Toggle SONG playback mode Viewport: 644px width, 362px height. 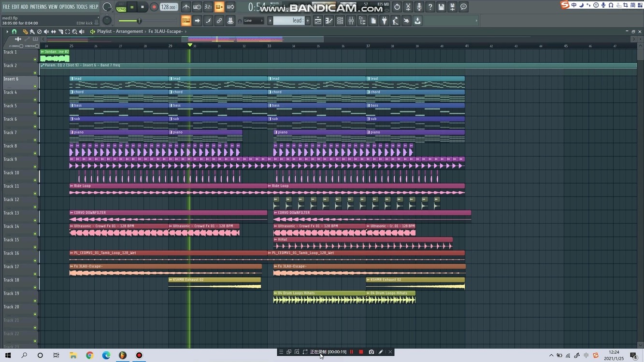(x=121, y=8)
